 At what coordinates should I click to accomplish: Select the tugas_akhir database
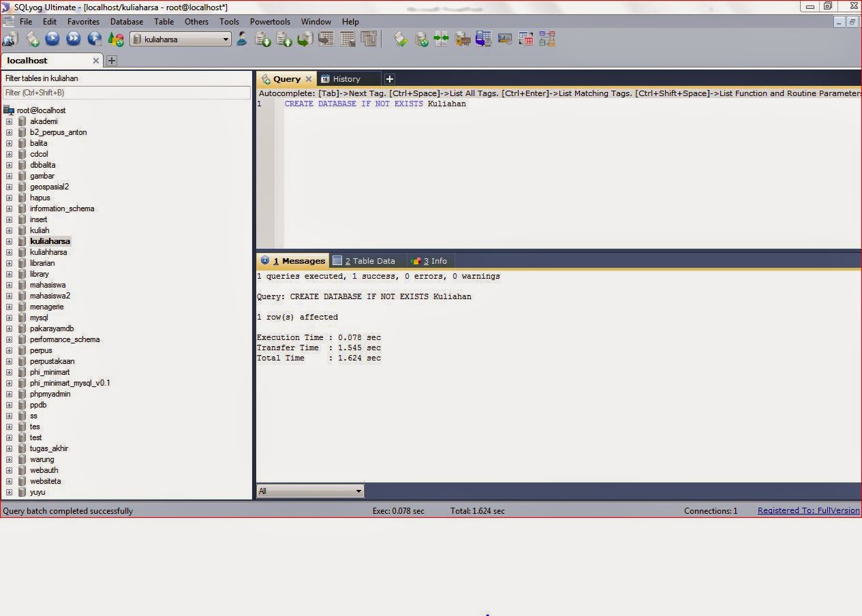coord(49,448)
